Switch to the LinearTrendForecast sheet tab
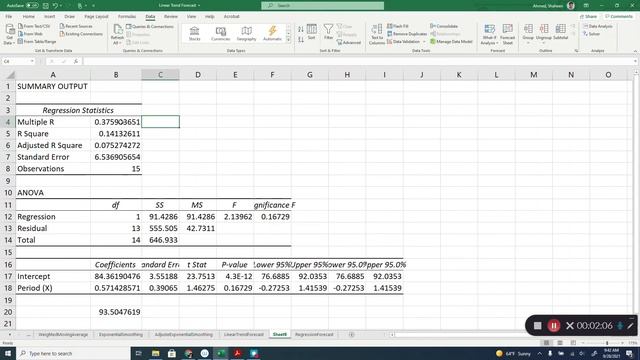Screen dimensions: 640x360 click(244, 334)
